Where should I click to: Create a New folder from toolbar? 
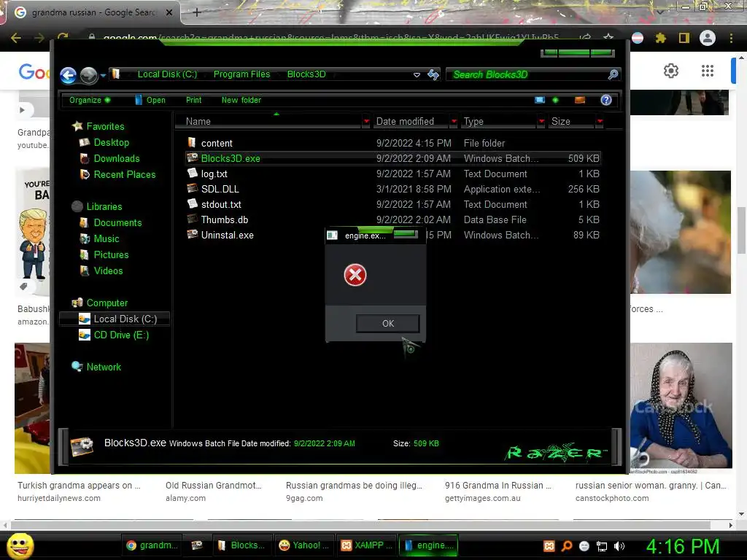(241, 100)
